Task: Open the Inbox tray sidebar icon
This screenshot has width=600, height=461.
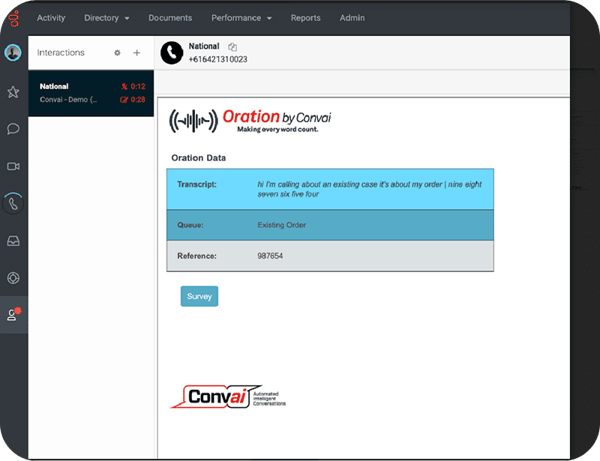Action: 13,241
